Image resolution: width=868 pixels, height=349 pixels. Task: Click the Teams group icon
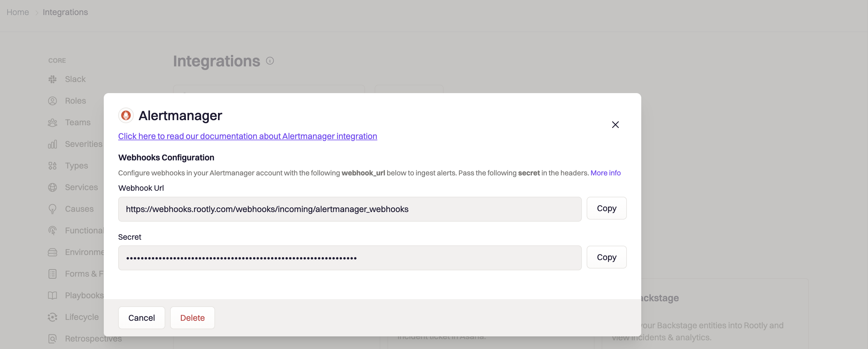[x=52, y=122]
